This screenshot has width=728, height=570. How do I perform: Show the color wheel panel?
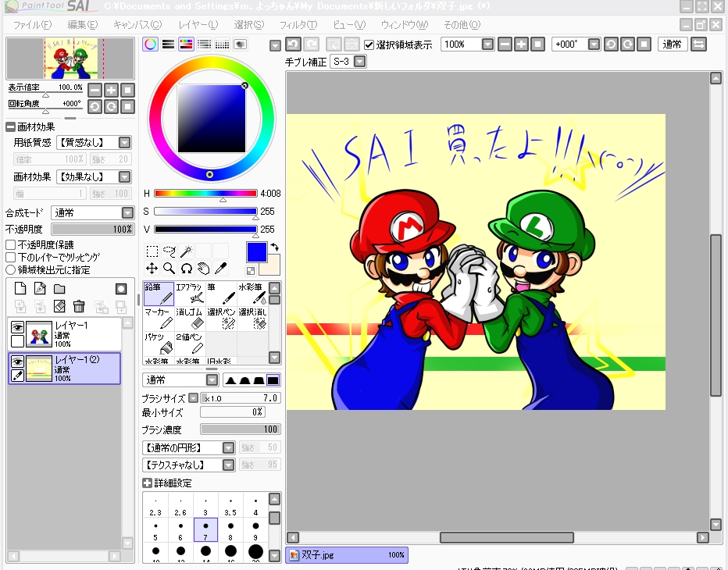150,44
